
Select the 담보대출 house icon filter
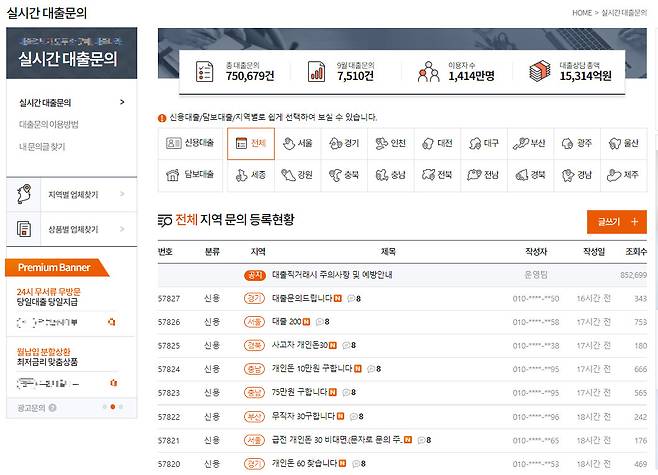[190, 175]
